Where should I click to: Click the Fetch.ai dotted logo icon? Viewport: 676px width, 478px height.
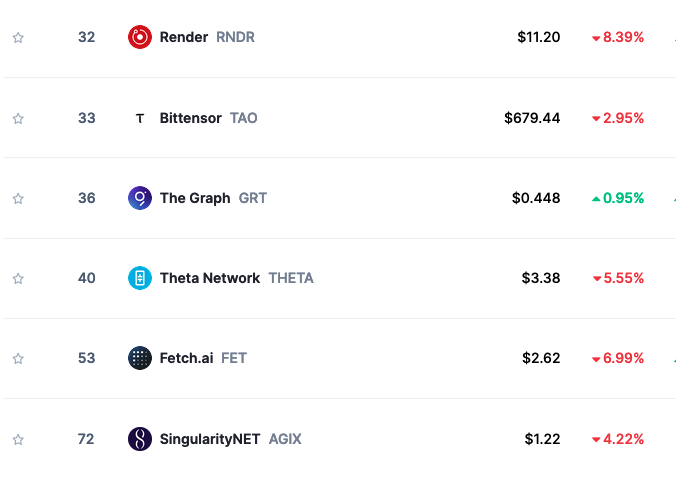(140, 358)
